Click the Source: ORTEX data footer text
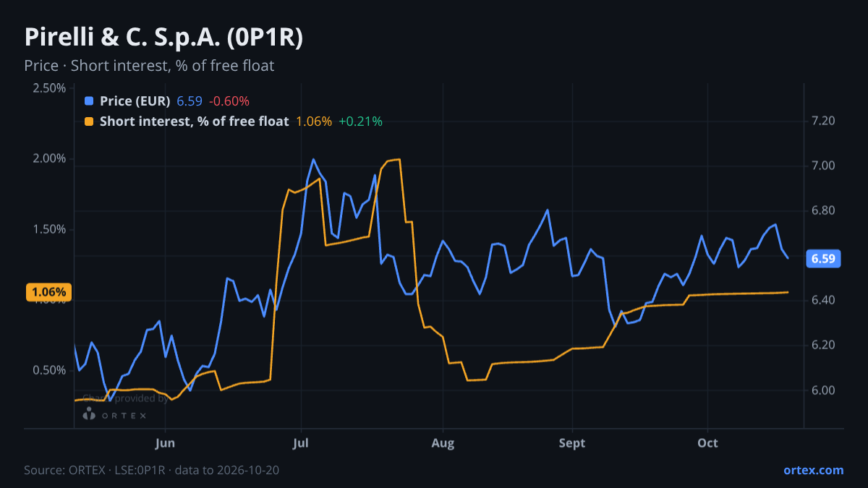Screen dimensions: 868x488 (152, 470)
